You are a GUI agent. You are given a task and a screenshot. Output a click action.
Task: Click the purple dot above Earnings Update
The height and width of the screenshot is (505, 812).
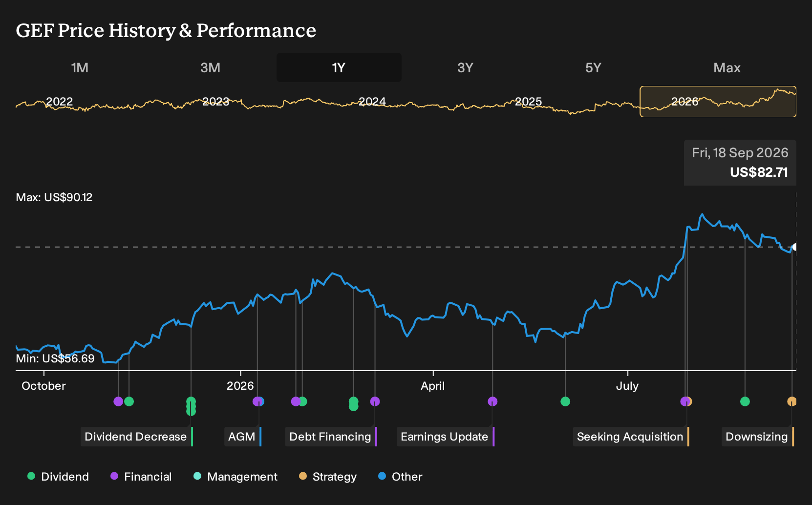pos(492,401)
